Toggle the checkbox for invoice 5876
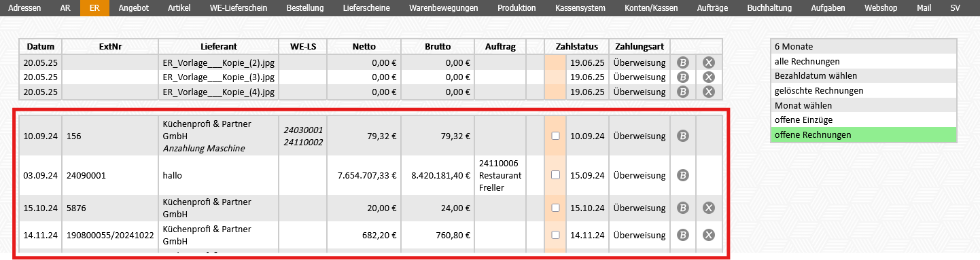Image resolution: width=980 pixels, height=260 pixels. 555,208
